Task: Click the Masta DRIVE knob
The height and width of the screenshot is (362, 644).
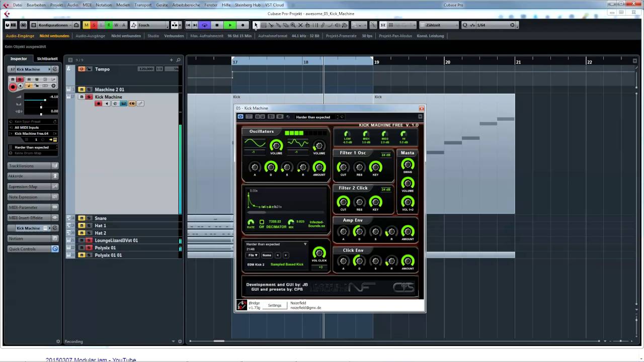Action: click(x=408, y=164)
